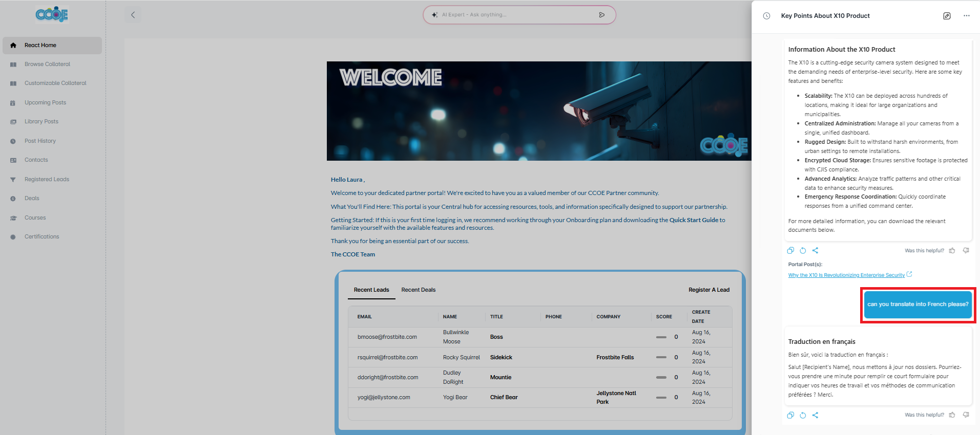Copy the X10 product response
This screenshot has width=980, height=435.
tap(790, 250)
